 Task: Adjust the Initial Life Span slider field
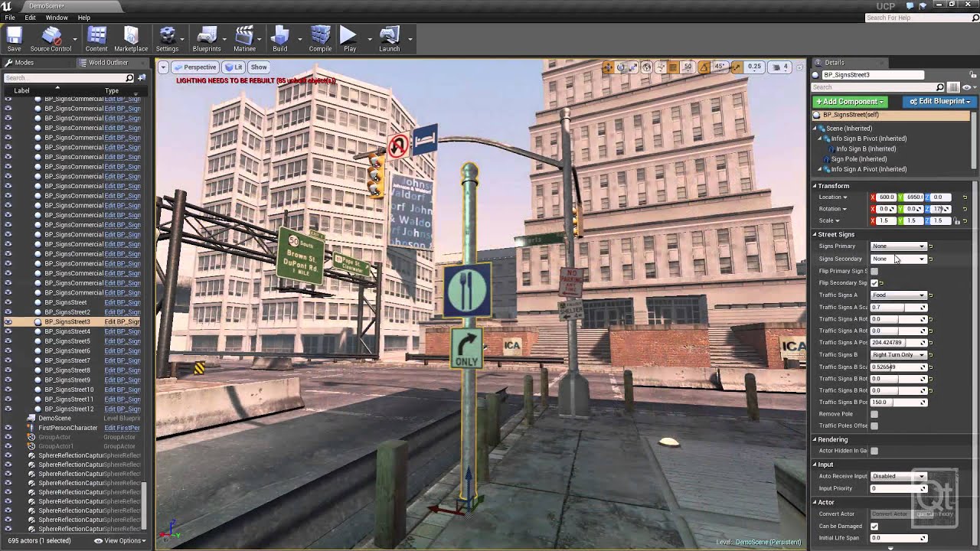point(899,538)
